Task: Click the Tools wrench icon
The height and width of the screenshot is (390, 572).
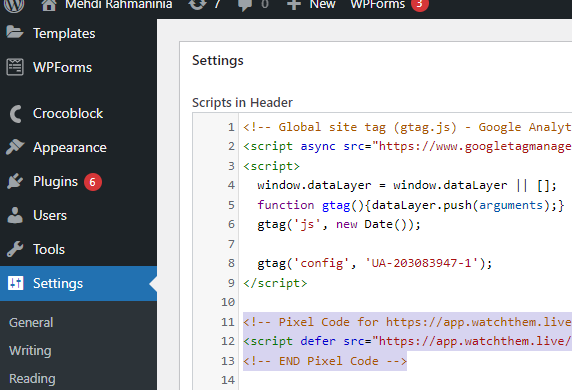Action: tap(15, 249)
